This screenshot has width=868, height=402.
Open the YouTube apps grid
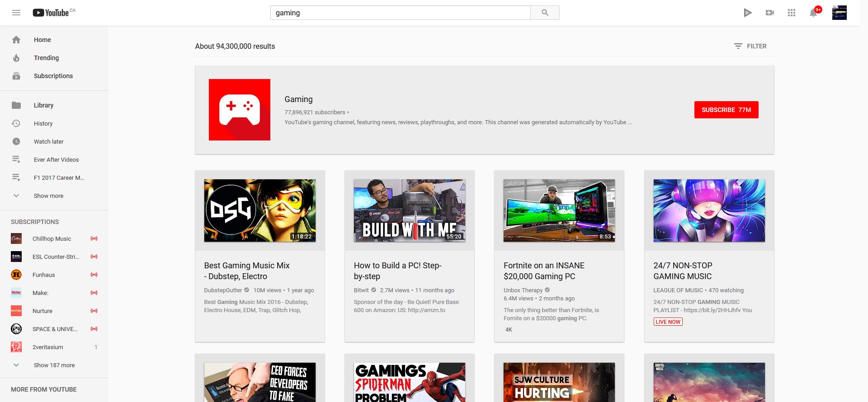pos(792,13)
